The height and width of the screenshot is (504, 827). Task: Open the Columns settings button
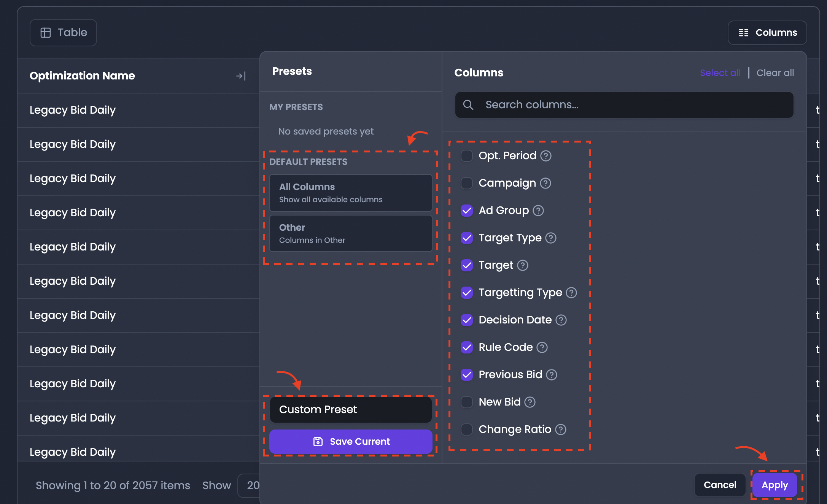pyautogui.click(x=767, y=33)
